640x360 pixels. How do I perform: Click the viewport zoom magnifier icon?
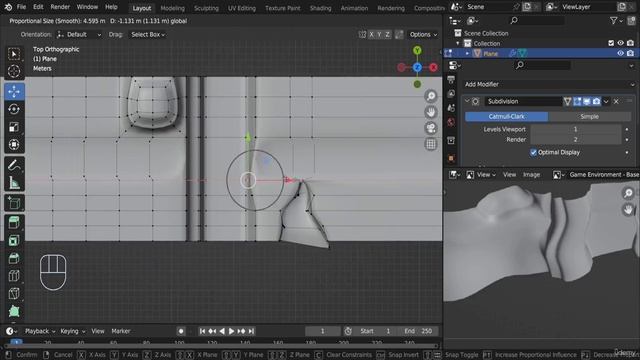pos(431,96)
